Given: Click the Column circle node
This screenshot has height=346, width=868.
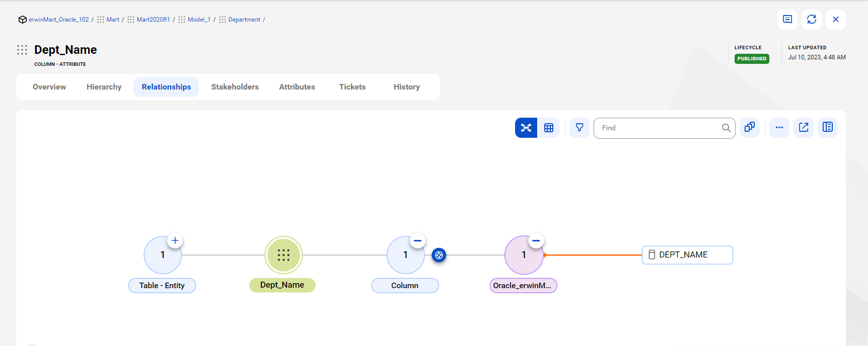Looking at the screenshot, I should (405, 255).
